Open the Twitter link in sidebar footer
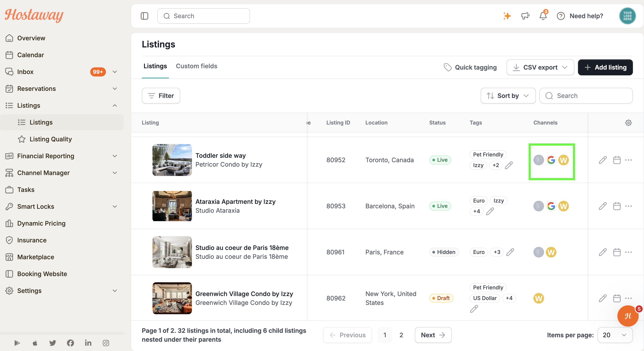 pos(53,343)
